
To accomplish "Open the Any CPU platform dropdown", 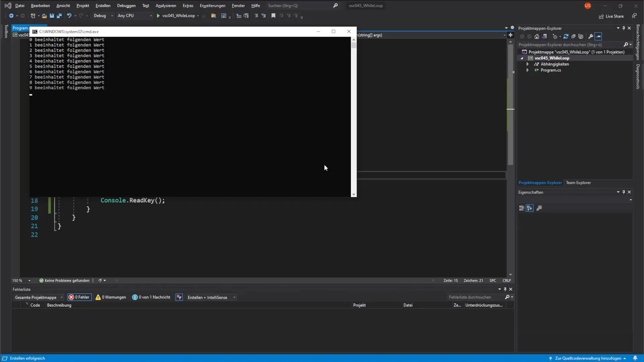I will (x=135, y=16).
